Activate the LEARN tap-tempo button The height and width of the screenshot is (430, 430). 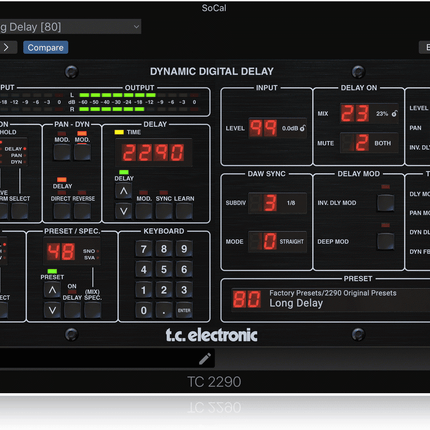click(184, 211)
